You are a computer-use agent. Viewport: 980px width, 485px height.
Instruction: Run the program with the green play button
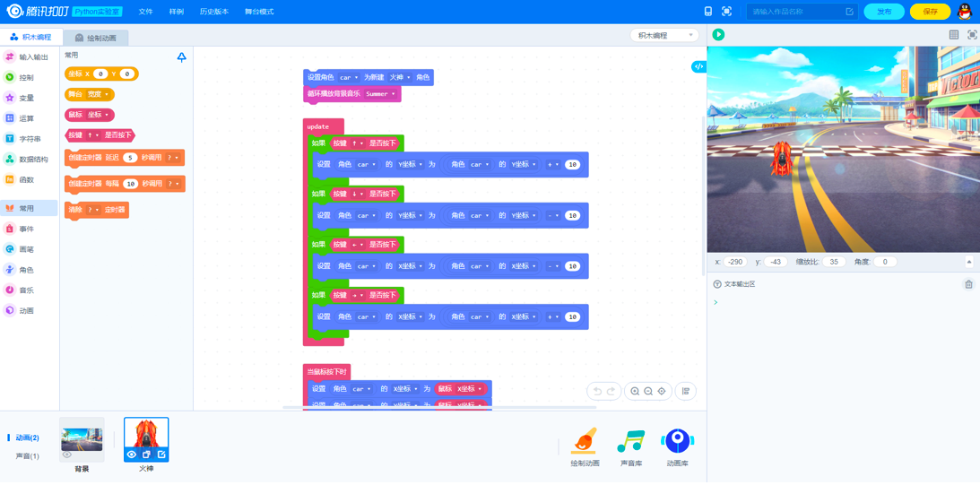point(718,34)
